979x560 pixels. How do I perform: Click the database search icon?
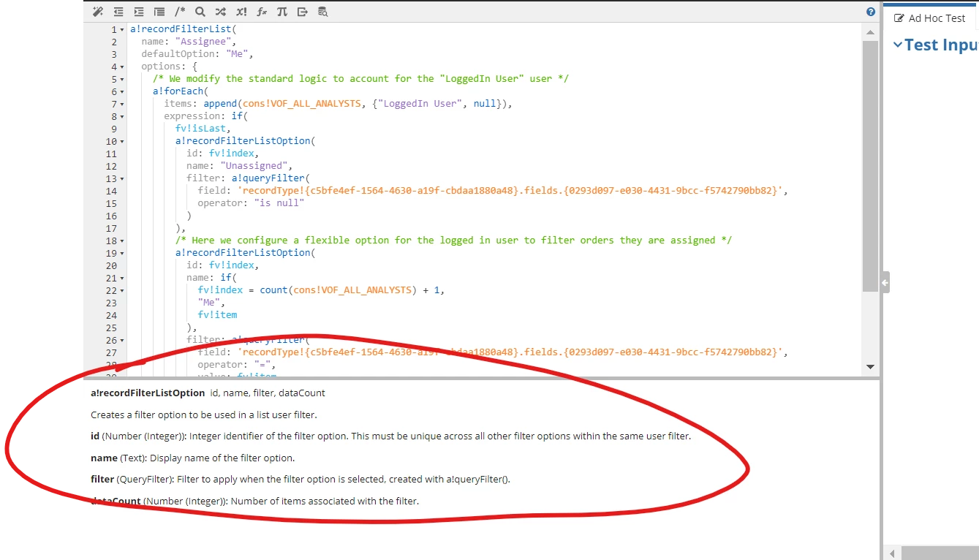pos(323,12)
